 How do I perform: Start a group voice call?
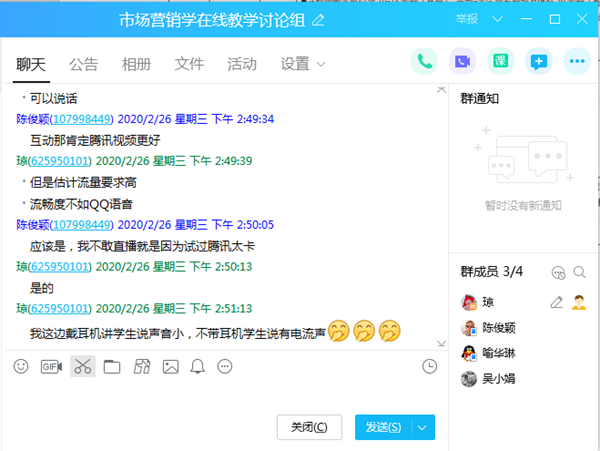coord(424,61)
